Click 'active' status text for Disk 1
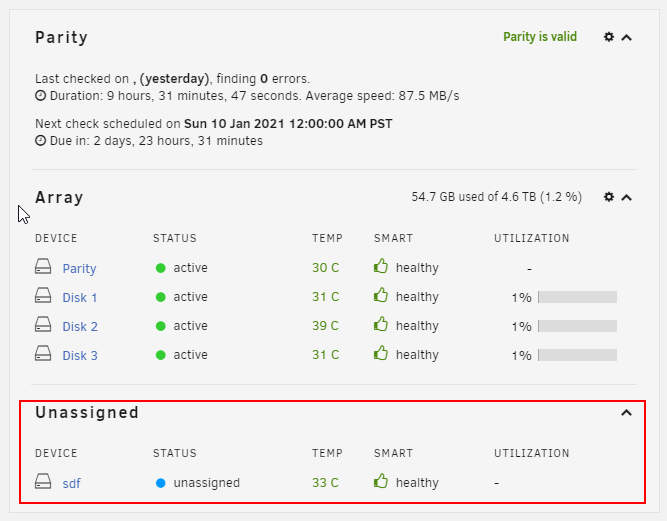Viewport: 667px width, 521px height. 190,297
